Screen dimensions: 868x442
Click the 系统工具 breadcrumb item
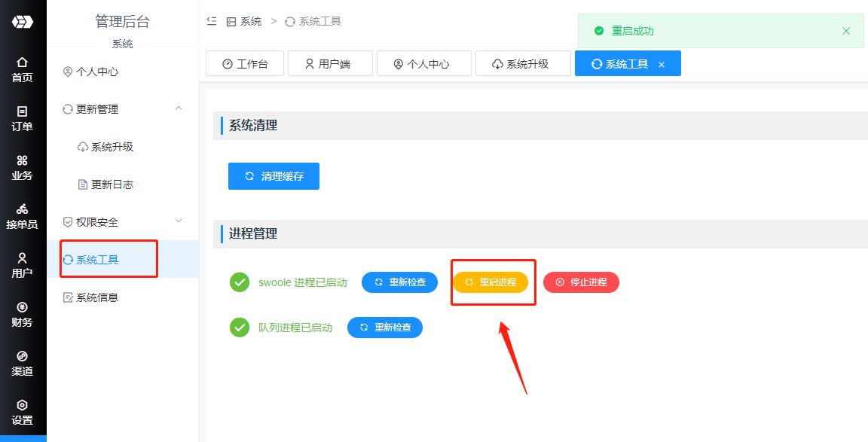point(313,22)
